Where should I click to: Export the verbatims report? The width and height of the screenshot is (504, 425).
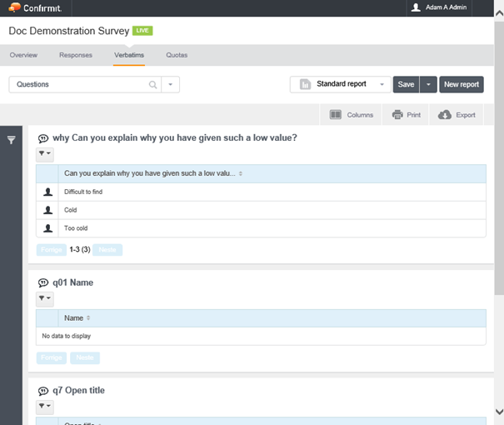pyautogui.click(x=457, y=115)
